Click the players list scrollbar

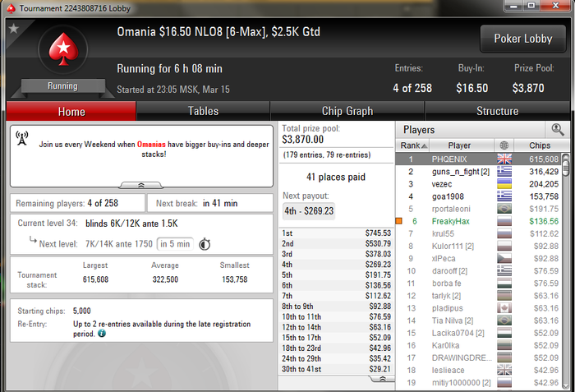tap(566, 272)
